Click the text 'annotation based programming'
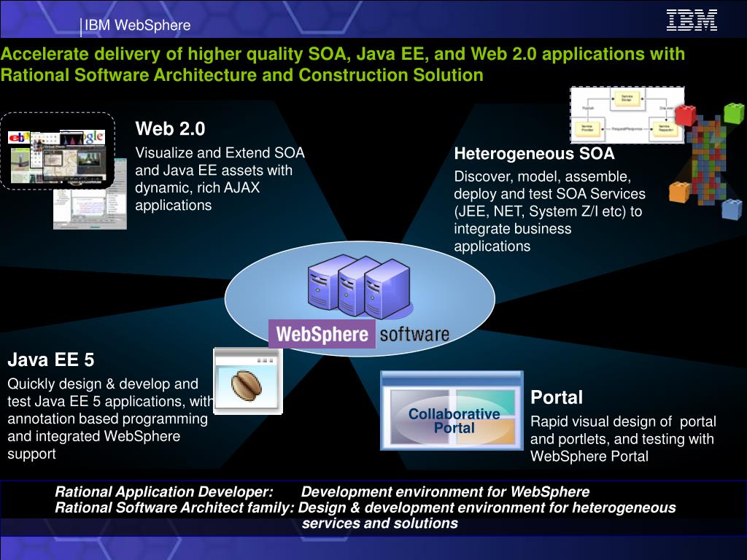 (108, 419)
